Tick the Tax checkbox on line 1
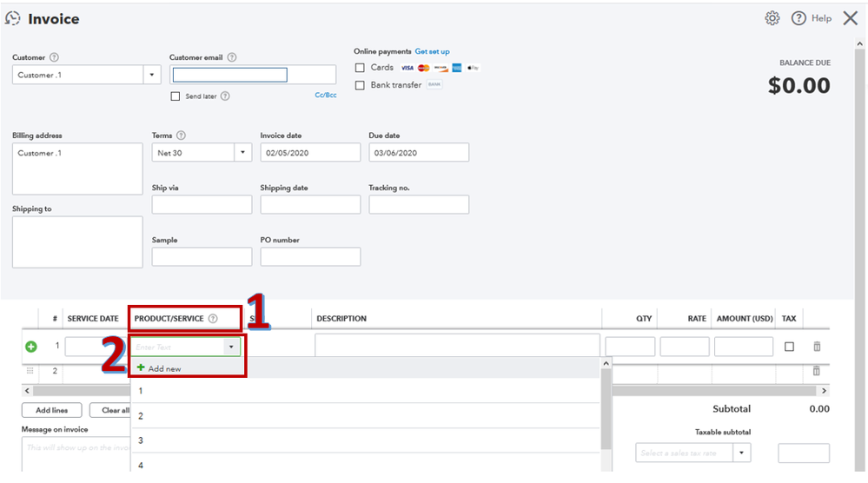The height and width of the screenshot is (483, 868). coord(789,347)
